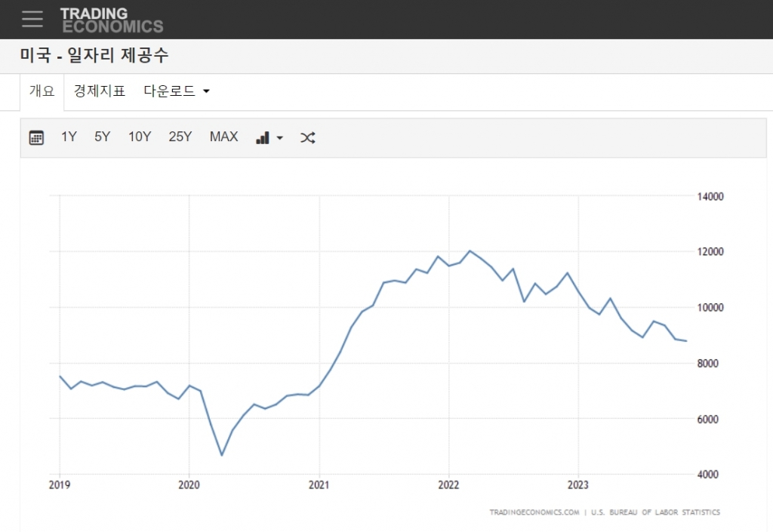Click the 2022 peak on the chart line
Screen dimensions: 773x532
pos(470,251)
